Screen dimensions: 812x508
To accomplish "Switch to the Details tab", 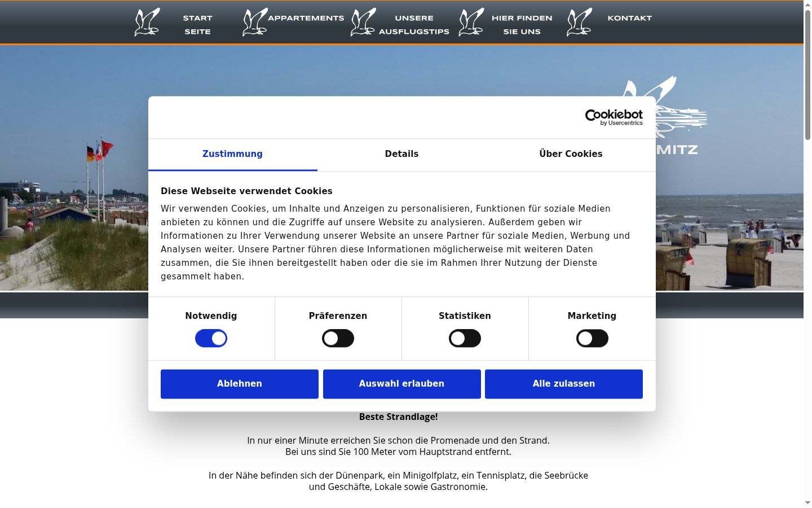I will click(401, 154).
